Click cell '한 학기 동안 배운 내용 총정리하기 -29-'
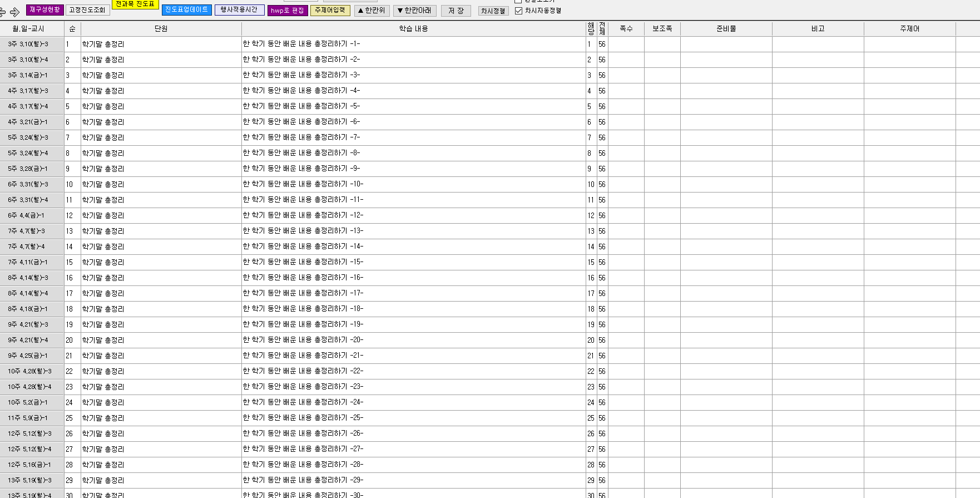 pyautogui.click(x=413, y=480)
